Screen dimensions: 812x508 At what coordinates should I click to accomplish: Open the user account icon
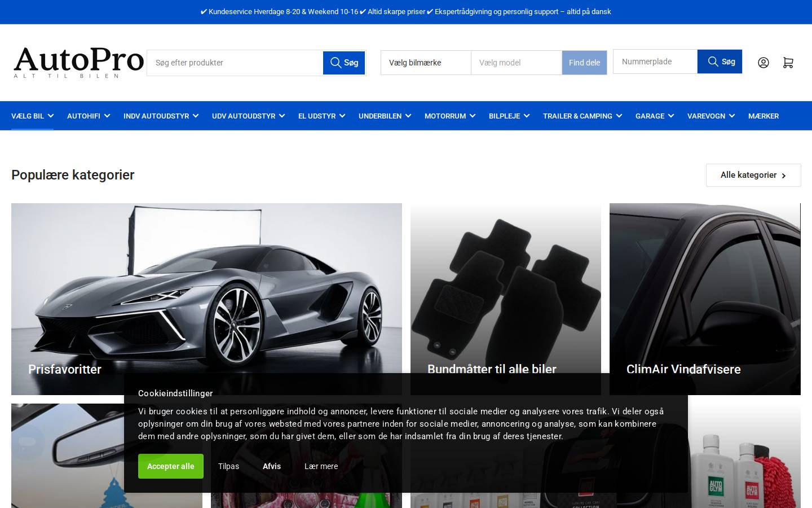pos(764,63)
